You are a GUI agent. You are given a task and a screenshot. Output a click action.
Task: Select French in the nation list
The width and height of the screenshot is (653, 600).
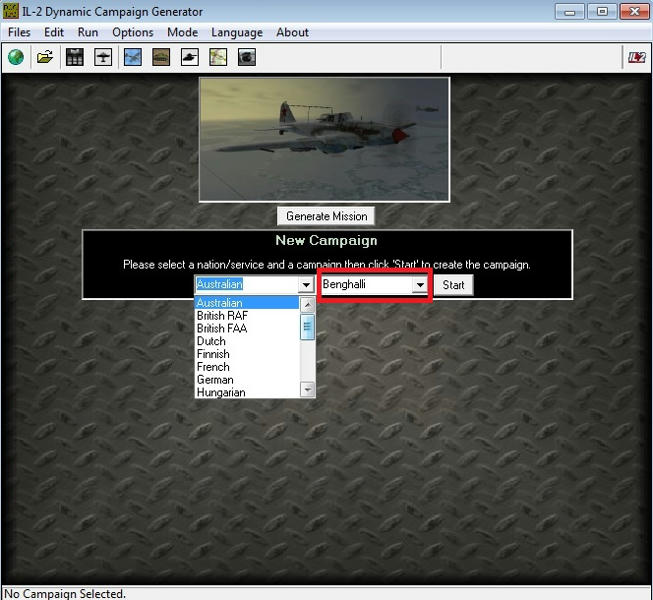pyautogui.click(x=247, y=367)
